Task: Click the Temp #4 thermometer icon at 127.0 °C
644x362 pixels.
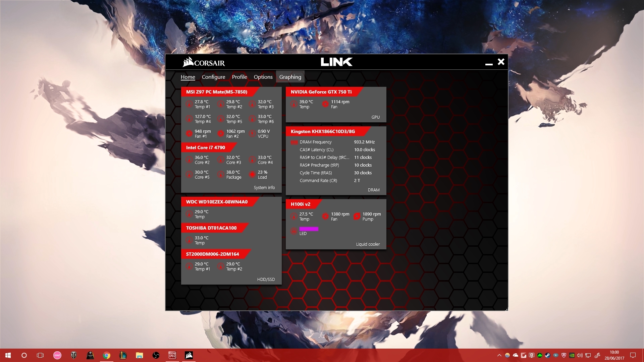Action: point(189,119)
